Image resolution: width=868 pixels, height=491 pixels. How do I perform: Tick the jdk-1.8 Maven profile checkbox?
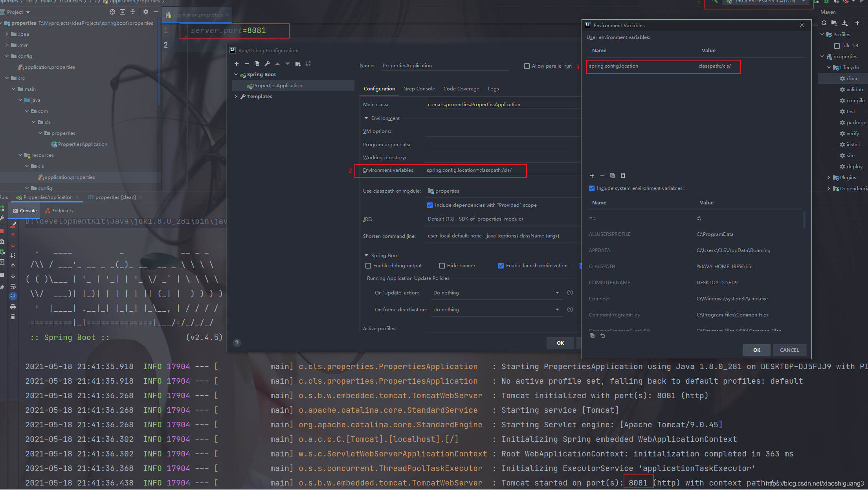point(837,46)
